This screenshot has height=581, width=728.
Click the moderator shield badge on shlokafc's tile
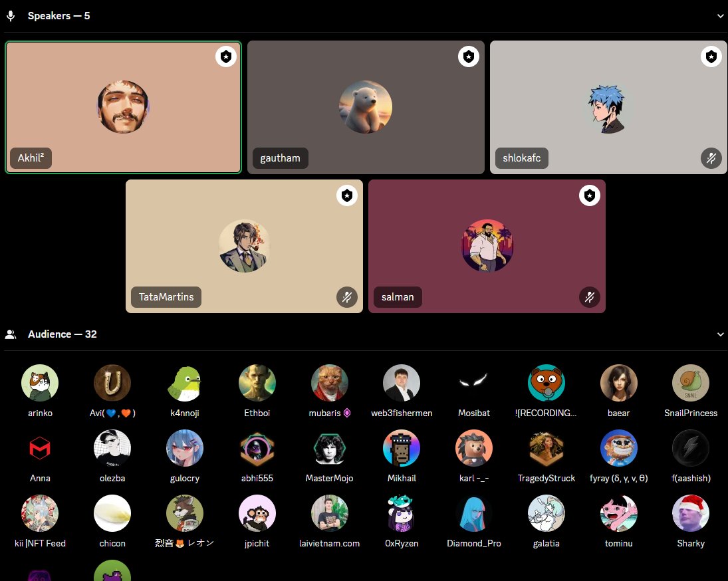click(711, 57)
